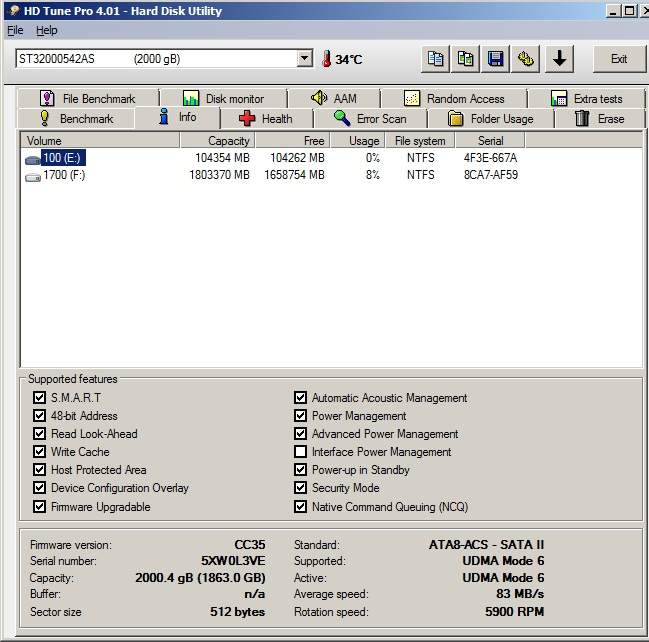This screenshot has height=642, width=649.
Task: Click the 104354 MB capacity cell
Action: click(x=222, y=158)
